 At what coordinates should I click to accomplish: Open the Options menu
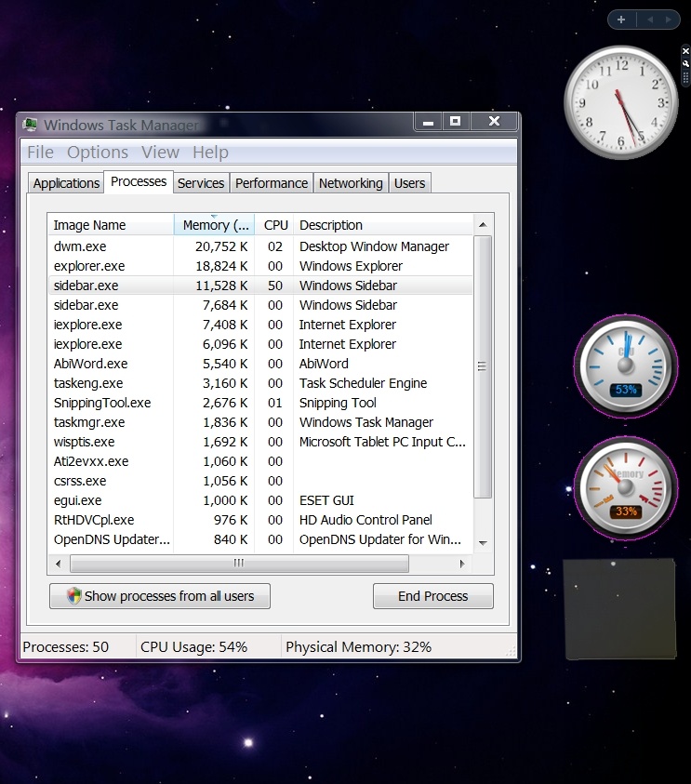pyautogui.click(x=98, y=152)
